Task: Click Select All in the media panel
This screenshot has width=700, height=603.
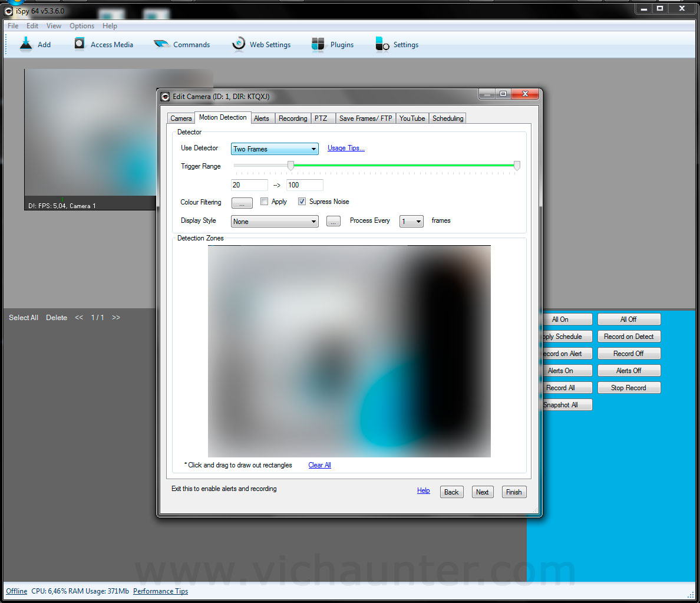Action: (x=24, y=318)
